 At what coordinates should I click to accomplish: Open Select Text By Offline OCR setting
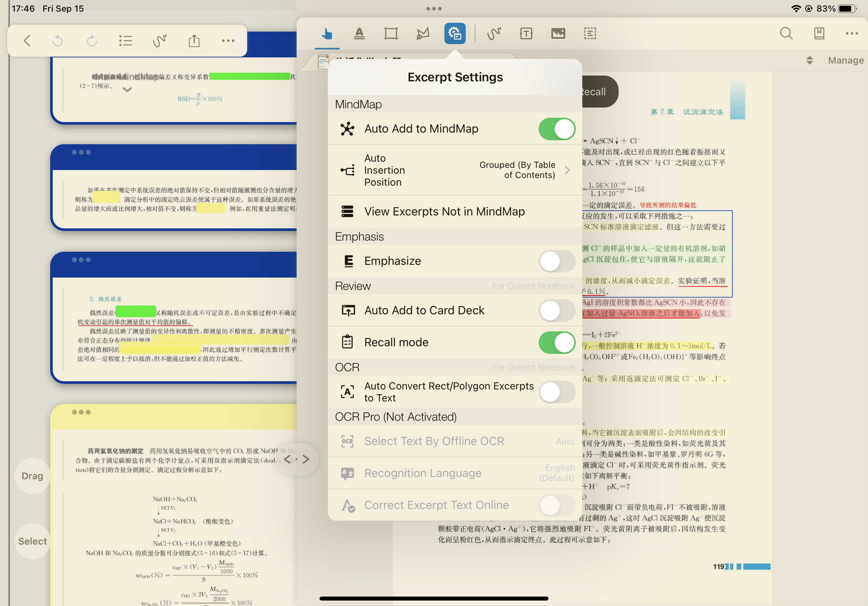click(455, 441)
